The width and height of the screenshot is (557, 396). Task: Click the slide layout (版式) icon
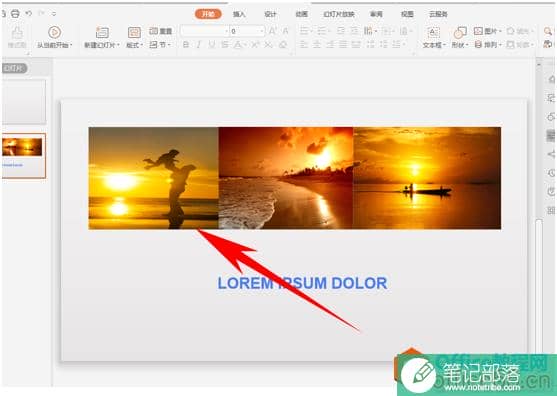pyautogui.click(x=134, y=32)
